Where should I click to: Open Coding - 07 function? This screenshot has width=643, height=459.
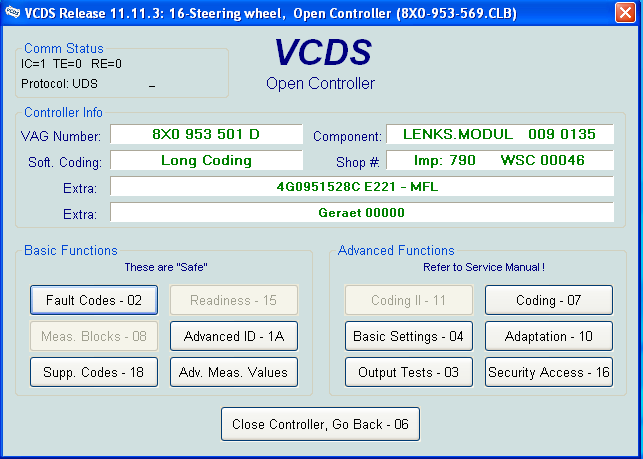click(549, 300)
